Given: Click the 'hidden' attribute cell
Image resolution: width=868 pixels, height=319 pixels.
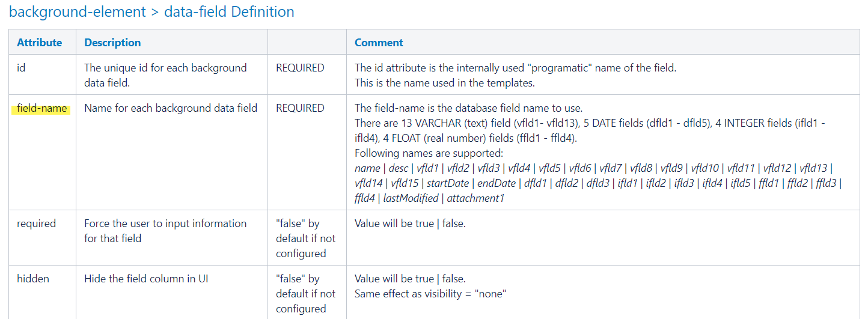Looking at the screenshot, I should click(33, 279).
